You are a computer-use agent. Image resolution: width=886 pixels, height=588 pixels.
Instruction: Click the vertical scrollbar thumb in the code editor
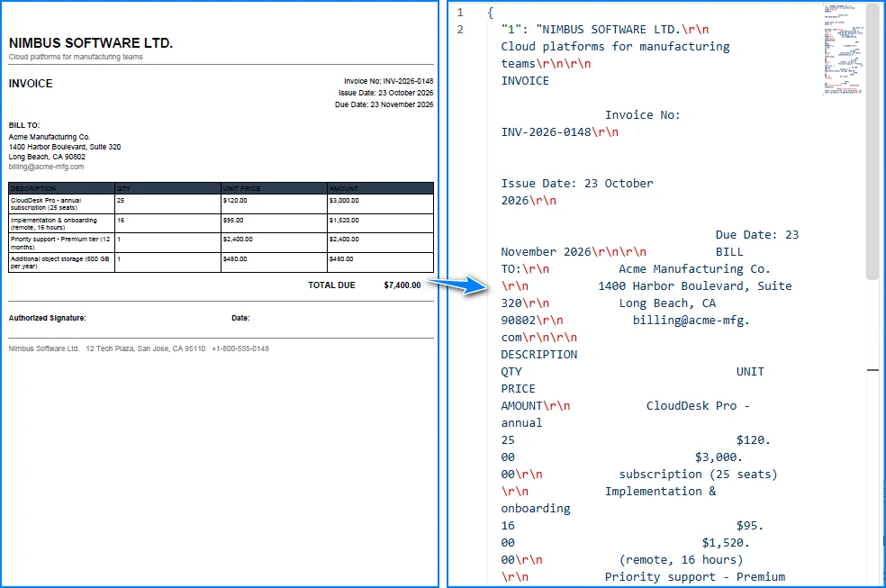click(872, 142)
